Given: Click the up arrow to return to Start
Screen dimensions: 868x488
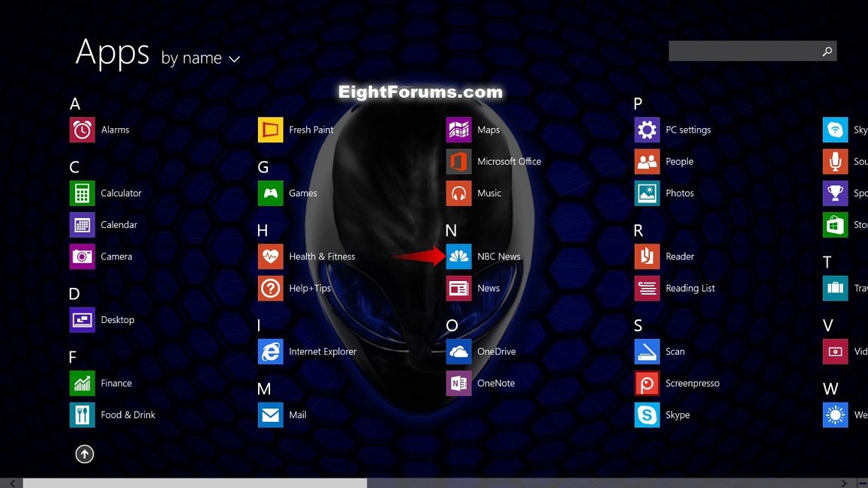Looking at the screenshot, I should (x=85, y=454).
